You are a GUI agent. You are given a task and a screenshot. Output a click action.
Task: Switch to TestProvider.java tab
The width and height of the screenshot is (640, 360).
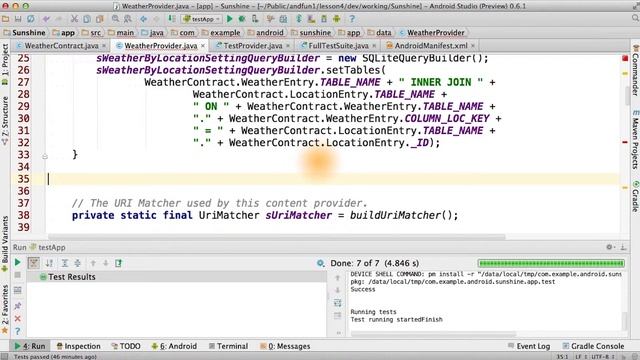[253, 46]
